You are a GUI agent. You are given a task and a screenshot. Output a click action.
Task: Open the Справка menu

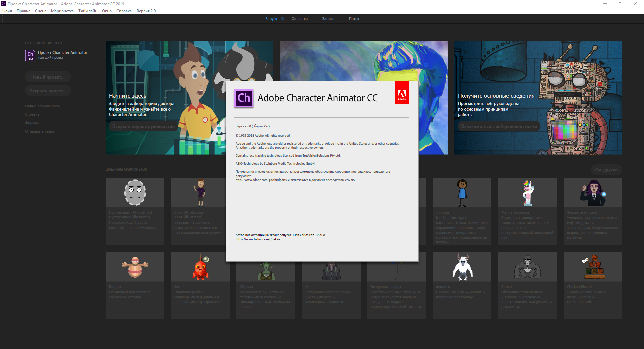click(x=124, y=11)
